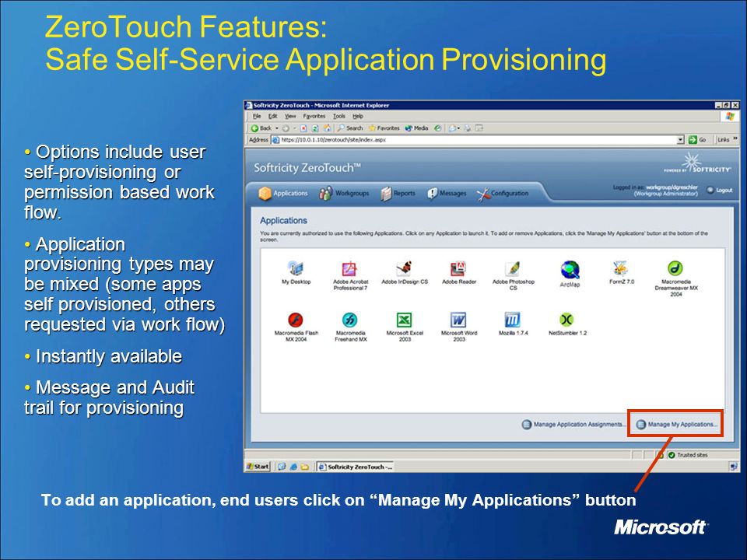This screenshot has height=560, width=747.
Task: Launch the My Desktop application icon
Action: pos(296,269)
